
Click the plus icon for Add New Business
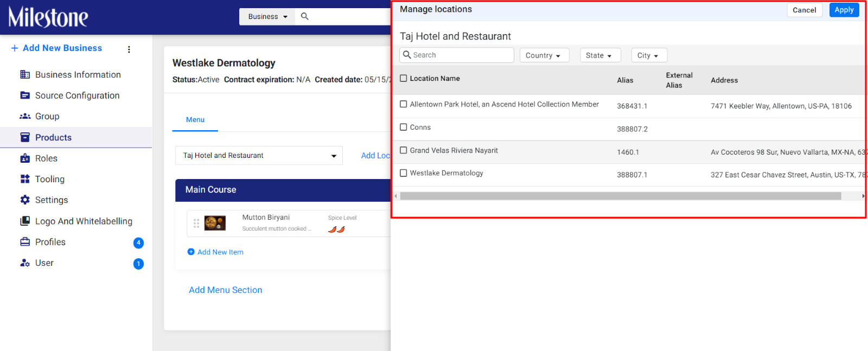point(15,48)
